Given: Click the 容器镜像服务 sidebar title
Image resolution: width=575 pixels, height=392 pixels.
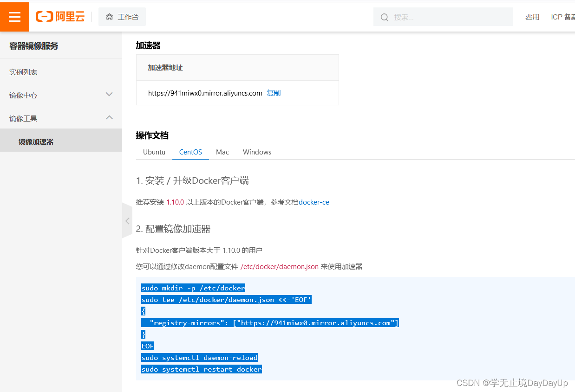Looking at the screenshot, I should click(x=34, y=46).
